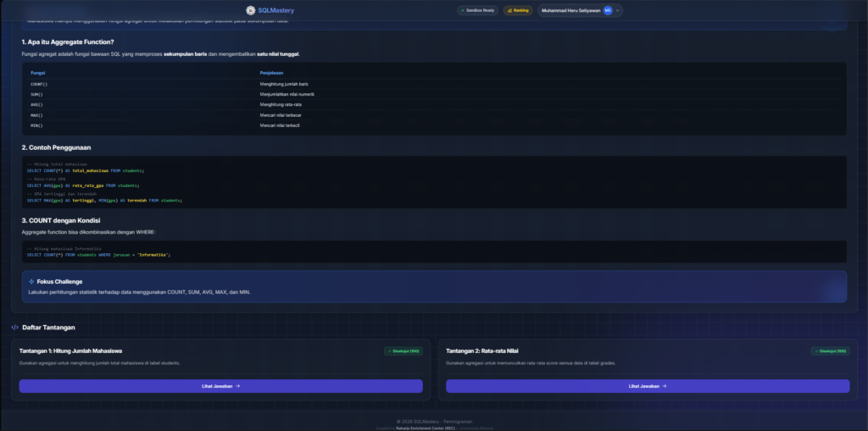Screen dimensions: 868x431
Task: Click the green dot in Sandbox Ready
Action: pos(462,10)
